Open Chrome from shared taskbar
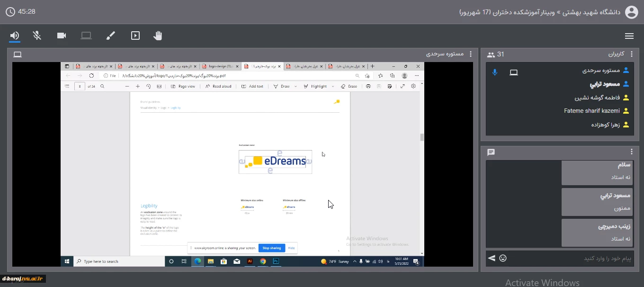 click(263, 261)
